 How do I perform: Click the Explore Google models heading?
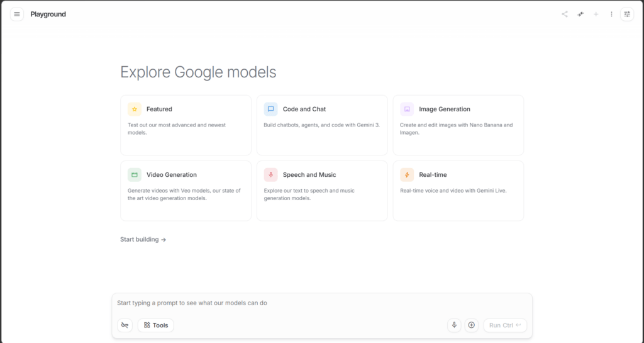click(198, 72)
